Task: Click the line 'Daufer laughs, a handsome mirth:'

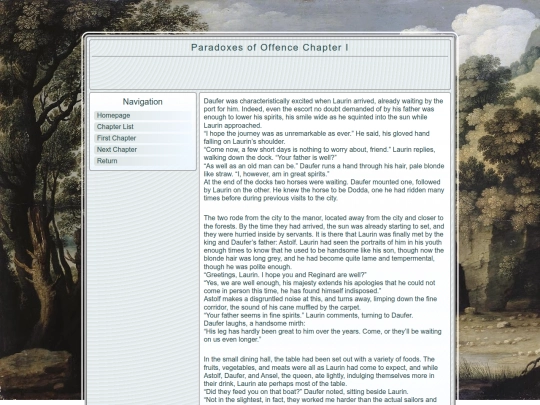Action: coord(254,323)
